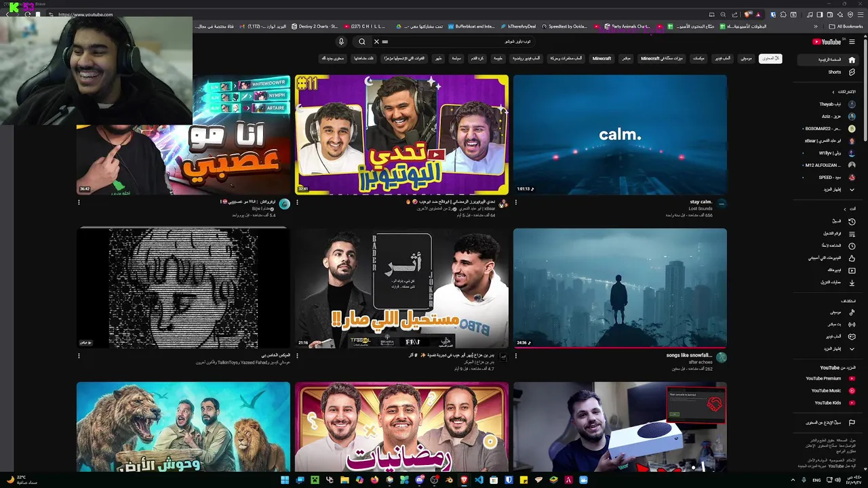The height and width of the screenshot is (488, 868).
Task: Expand the Subscriptions section header chevron
Action: click(x=833, y=91)
